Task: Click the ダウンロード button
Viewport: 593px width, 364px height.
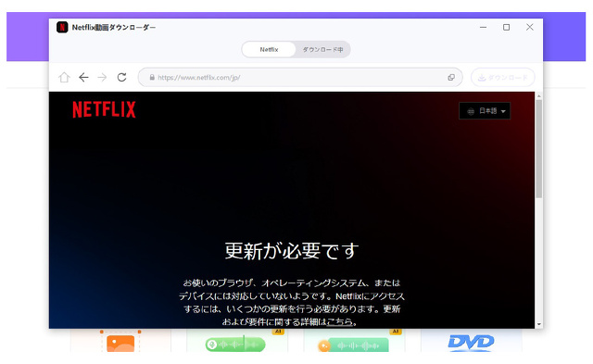Action: coord(502,78)
